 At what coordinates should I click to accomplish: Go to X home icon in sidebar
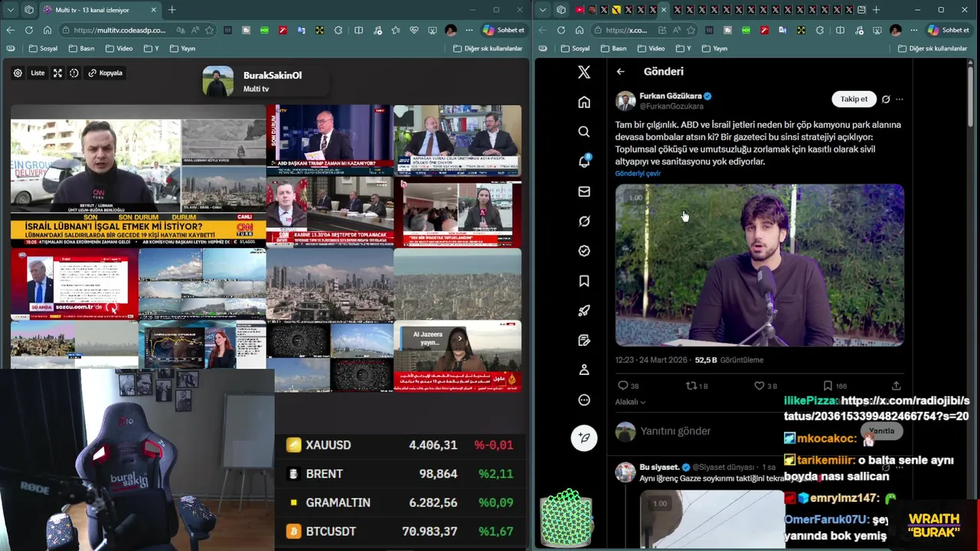tap(584, 102)
